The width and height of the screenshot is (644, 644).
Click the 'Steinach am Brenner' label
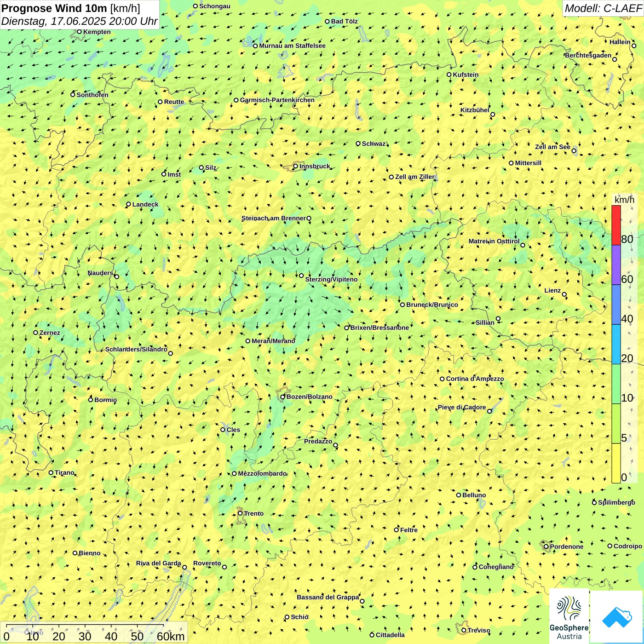[x=274, y=218]
